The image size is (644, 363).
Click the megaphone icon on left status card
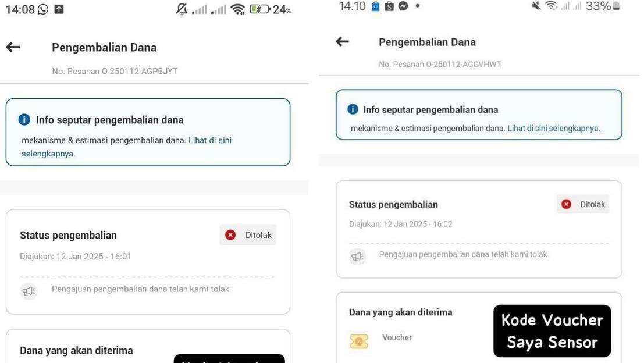[x=29, y=291]
